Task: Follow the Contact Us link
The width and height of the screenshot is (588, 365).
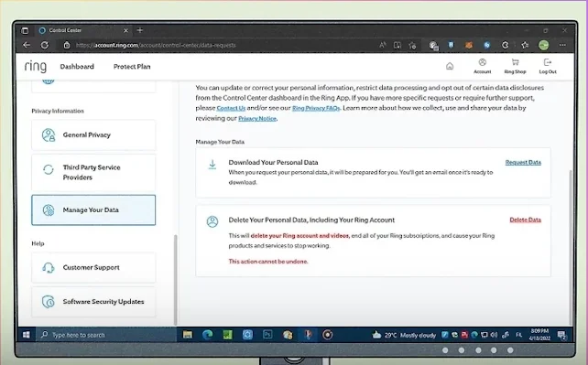Action: pyautogui.click(x=231, y=108)
